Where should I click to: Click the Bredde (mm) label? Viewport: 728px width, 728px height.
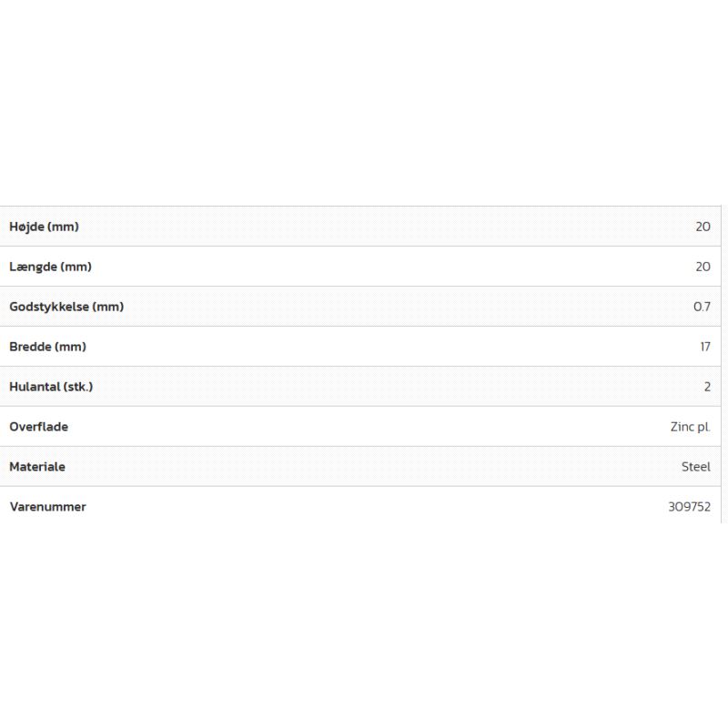(47, 347)
